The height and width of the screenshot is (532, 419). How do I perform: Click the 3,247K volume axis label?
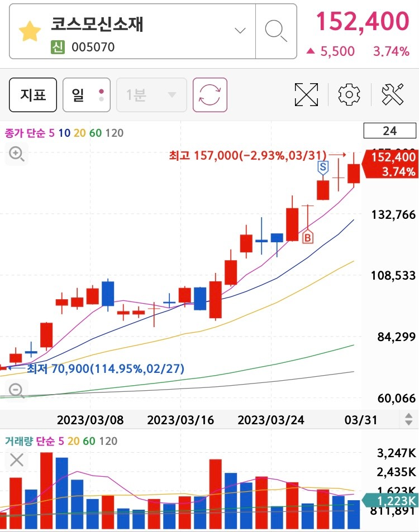396,453
